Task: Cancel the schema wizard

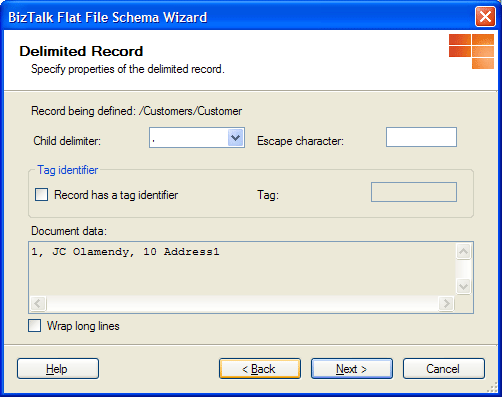Action: click(444, 369)
